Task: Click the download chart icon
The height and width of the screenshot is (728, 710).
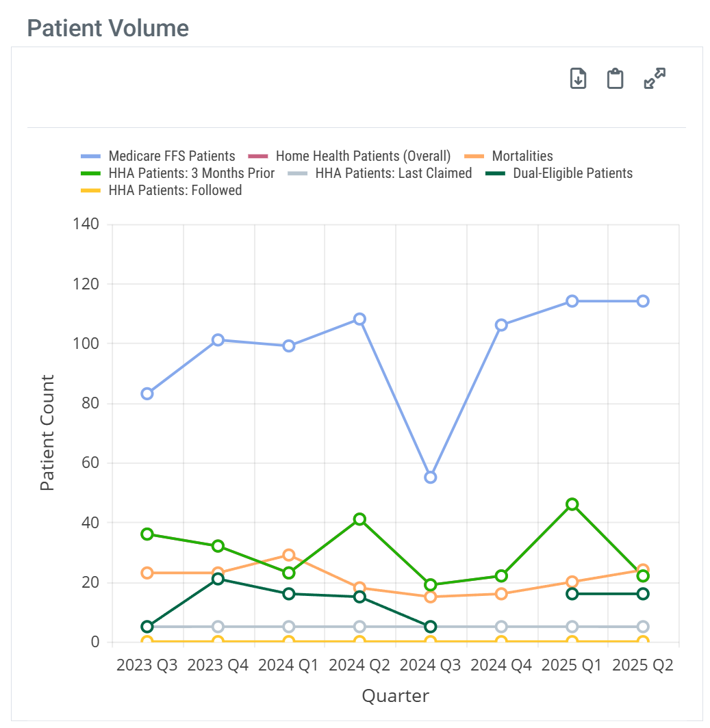Action: pyautogui.click(x=579, y=79)
